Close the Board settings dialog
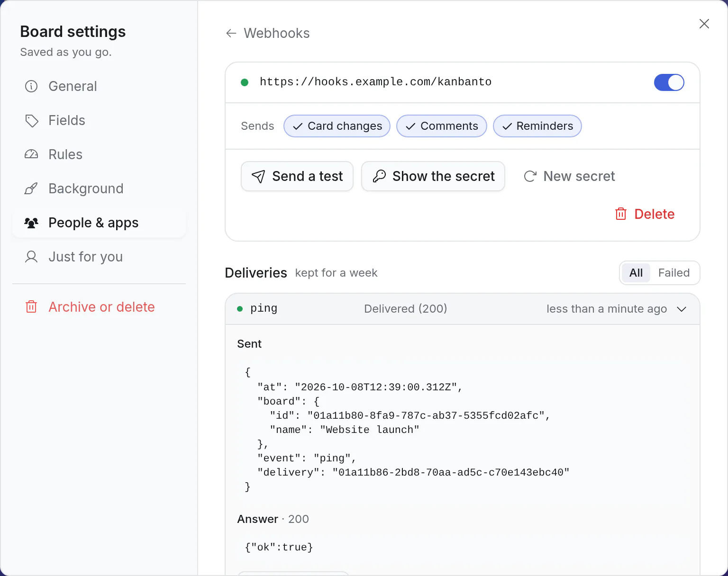728x576 pixels. tap(704, 24)
